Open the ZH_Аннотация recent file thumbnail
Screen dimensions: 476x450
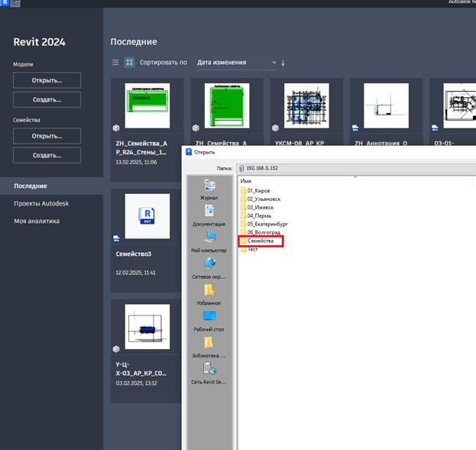coord(386,105)
